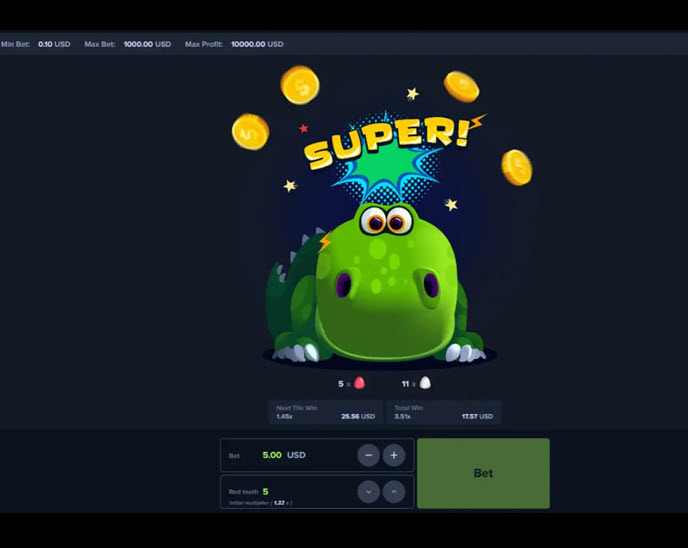Click the Next Tile Win panel
This screenshot has width=688, height=548.
325,412
